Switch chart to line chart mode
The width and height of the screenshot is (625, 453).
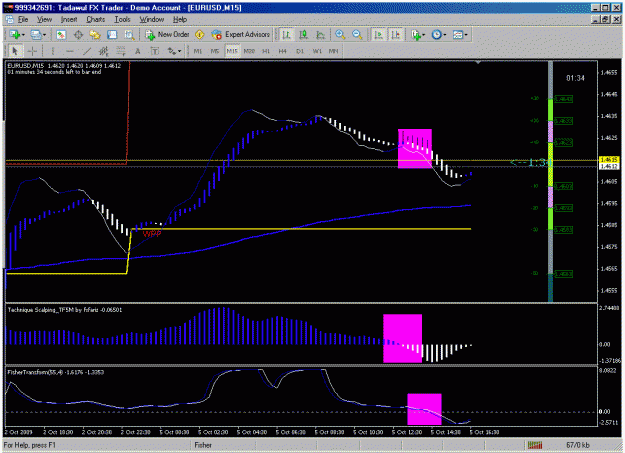(320, 35)
